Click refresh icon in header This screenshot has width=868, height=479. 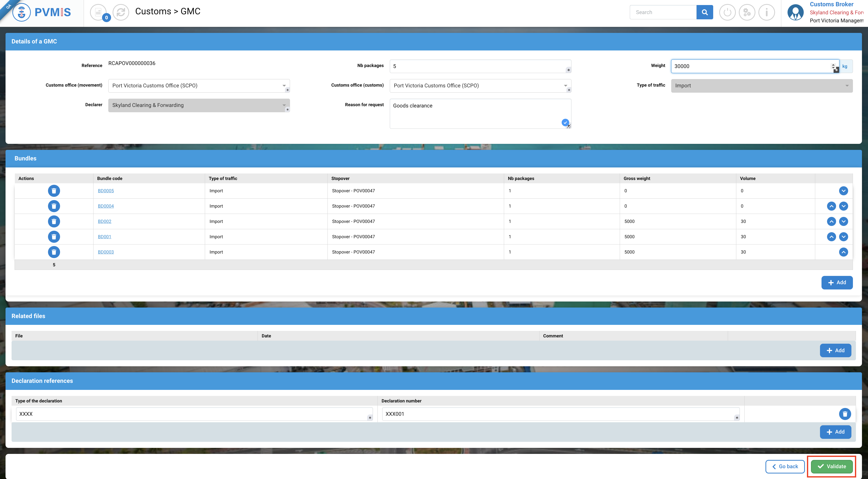coord(121,12)
